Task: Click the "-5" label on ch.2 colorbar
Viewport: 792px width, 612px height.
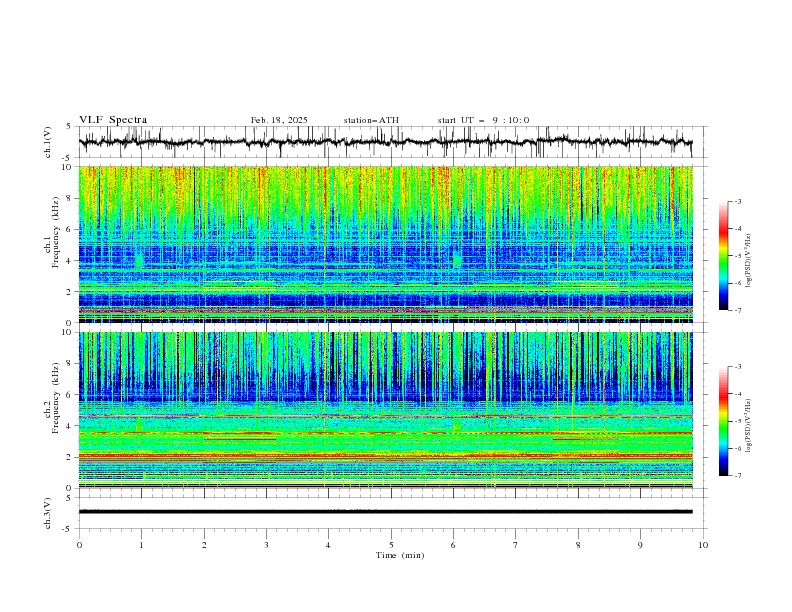Action: pyautogui.click(x=737, y=421)
